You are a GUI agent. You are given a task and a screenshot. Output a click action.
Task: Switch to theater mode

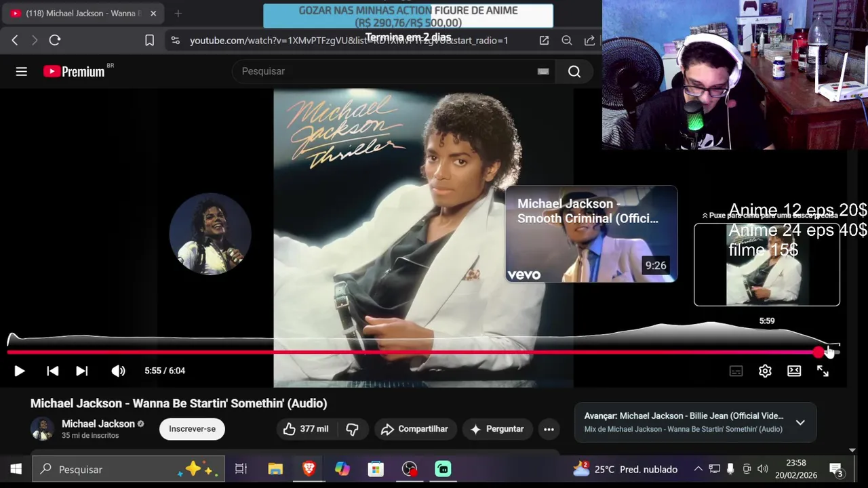click(x=794, y=371)
